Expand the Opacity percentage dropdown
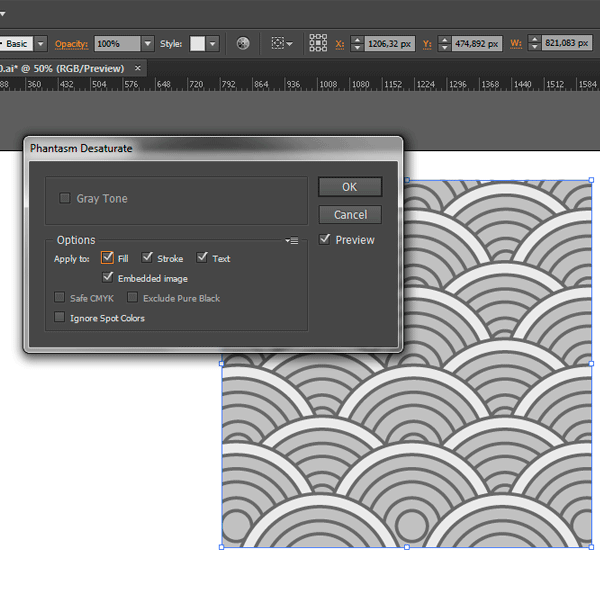This screenshot has height=600, width=600. (148, 44)
